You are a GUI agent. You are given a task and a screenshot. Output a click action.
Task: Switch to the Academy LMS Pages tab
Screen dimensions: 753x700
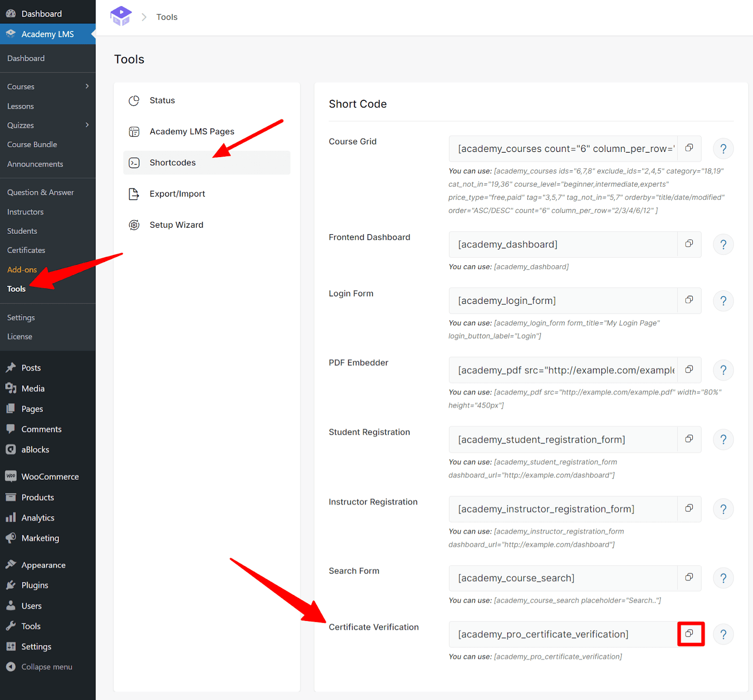(192, 131)
